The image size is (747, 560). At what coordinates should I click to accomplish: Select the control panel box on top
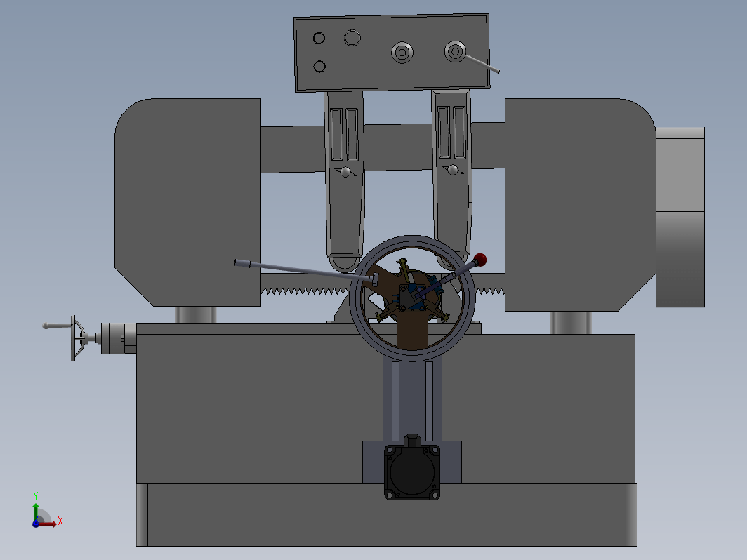(392, 53)
